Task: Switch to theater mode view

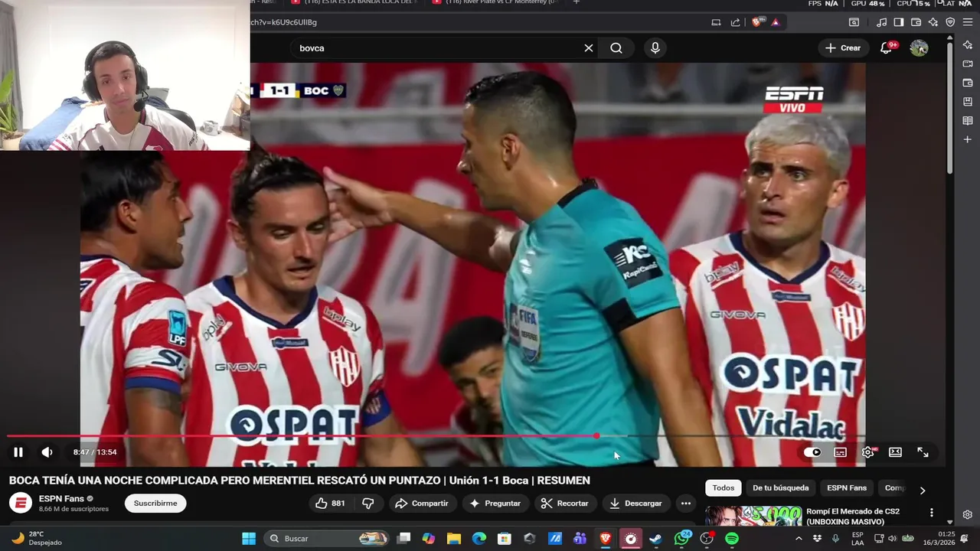Action: [895, 452]
